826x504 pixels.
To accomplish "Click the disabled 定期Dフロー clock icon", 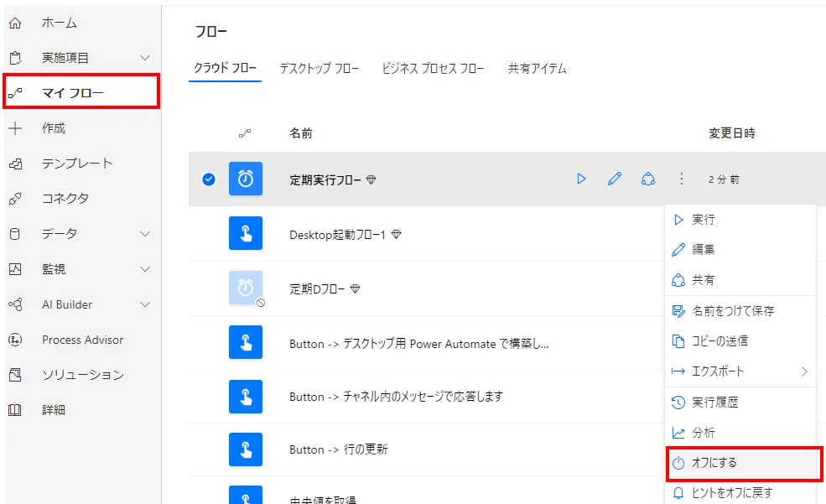I will tap(246, 288).
